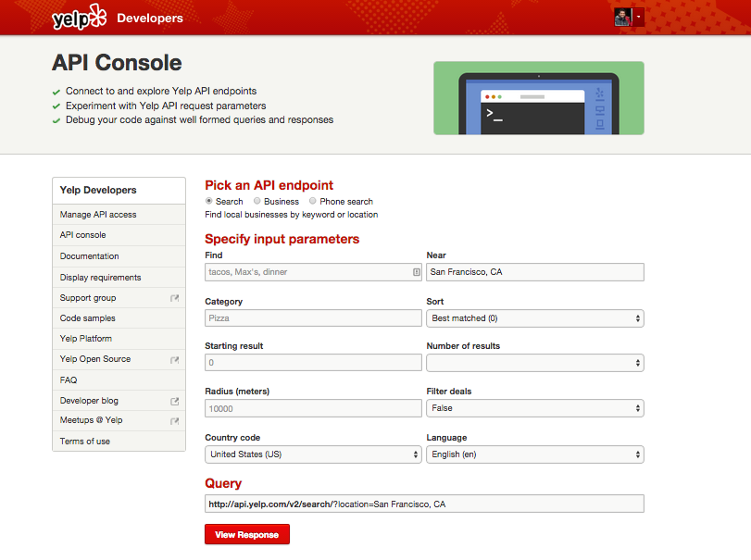This screenshot has width=751, height=560.
Task: Focus the Find input field
Action: click(x=313, y=272)
